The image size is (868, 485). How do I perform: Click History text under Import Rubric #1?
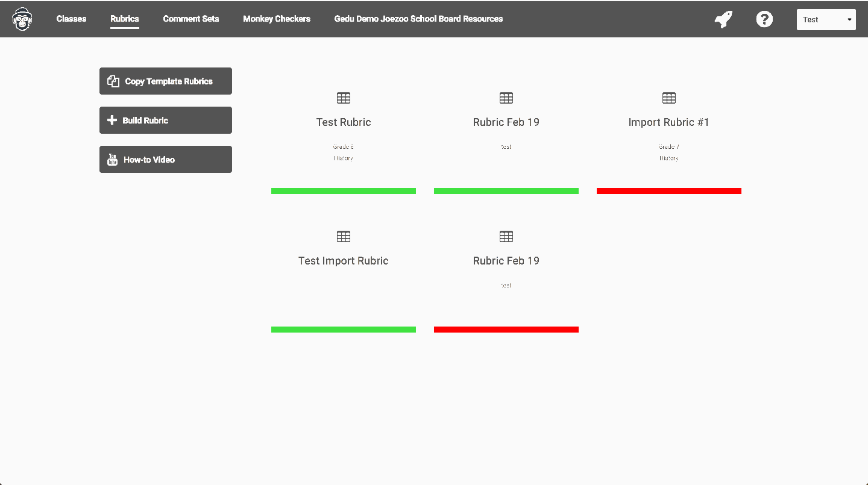click(x=669, y=158)
